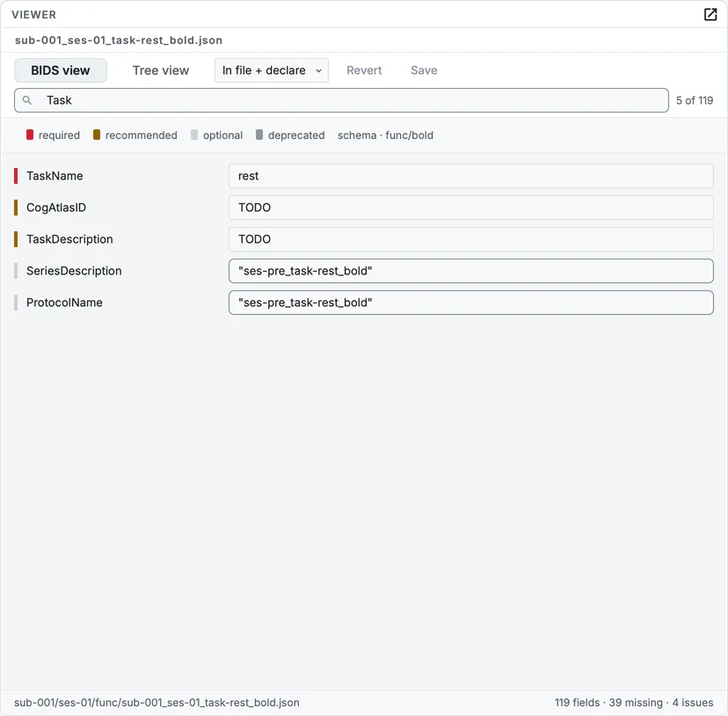Select the TaskName field label

tap(55, 176)
